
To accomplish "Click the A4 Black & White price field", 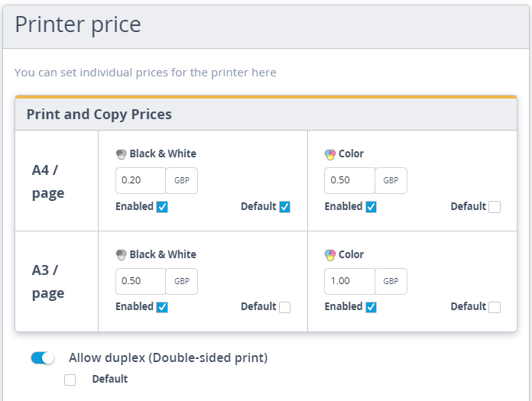I will (141, 180).
